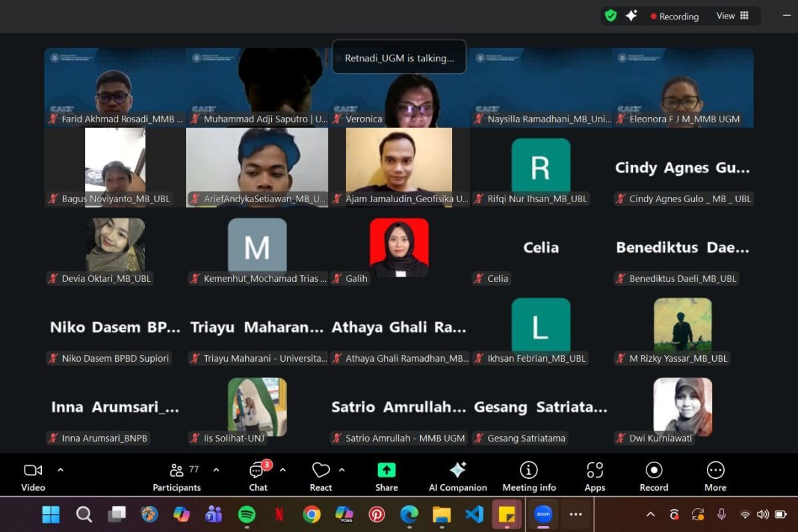Open the View layout menu

[x=732, y=16]
